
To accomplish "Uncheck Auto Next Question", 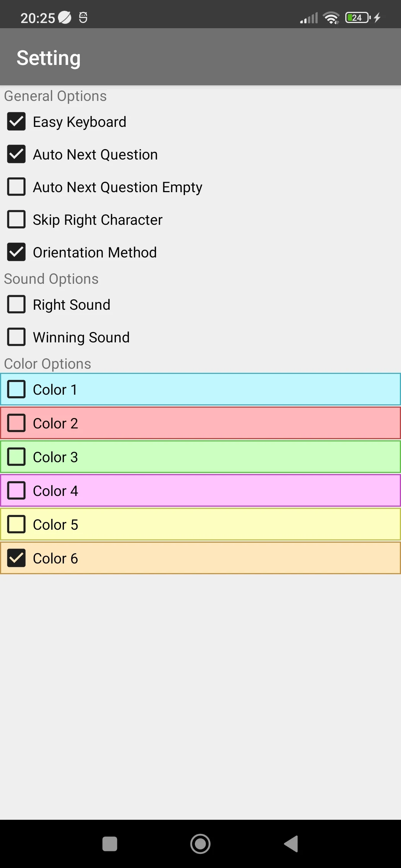I will (16, 154).
